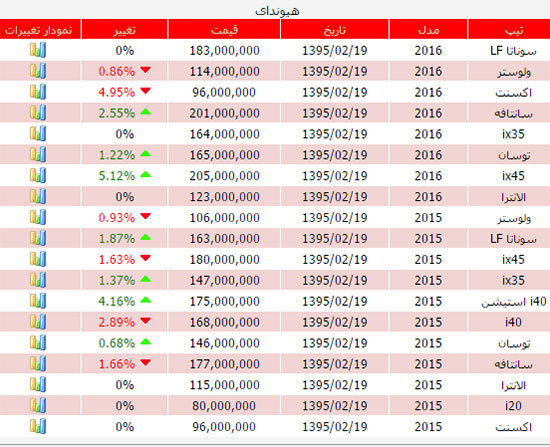Image resolution: width=550 pixels, height=447 pixels.
Task: Click the red down arrow beside 4.95%
Action: click(x=146, y=91)
